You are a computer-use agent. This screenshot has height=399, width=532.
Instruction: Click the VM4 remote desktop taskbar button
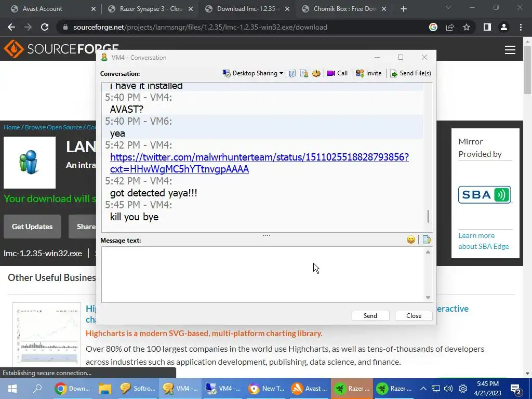tap(223, 389)
